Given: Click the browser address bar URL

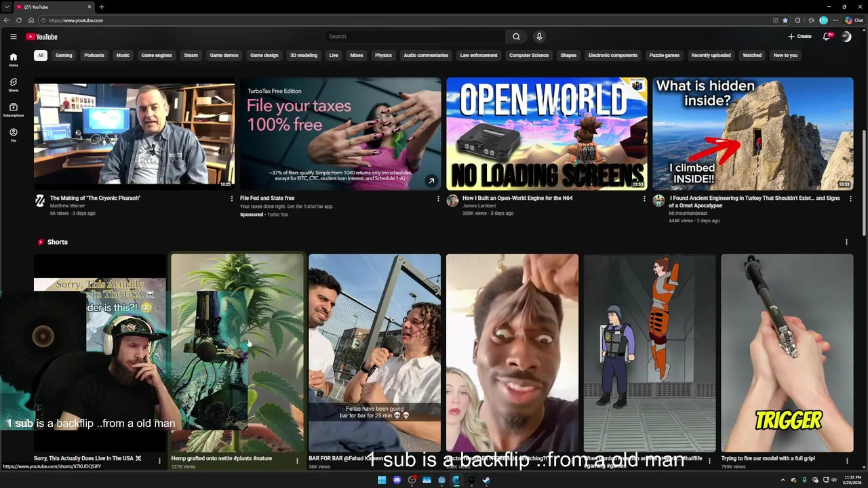Looking at the screenshot, I should (76, 20).
